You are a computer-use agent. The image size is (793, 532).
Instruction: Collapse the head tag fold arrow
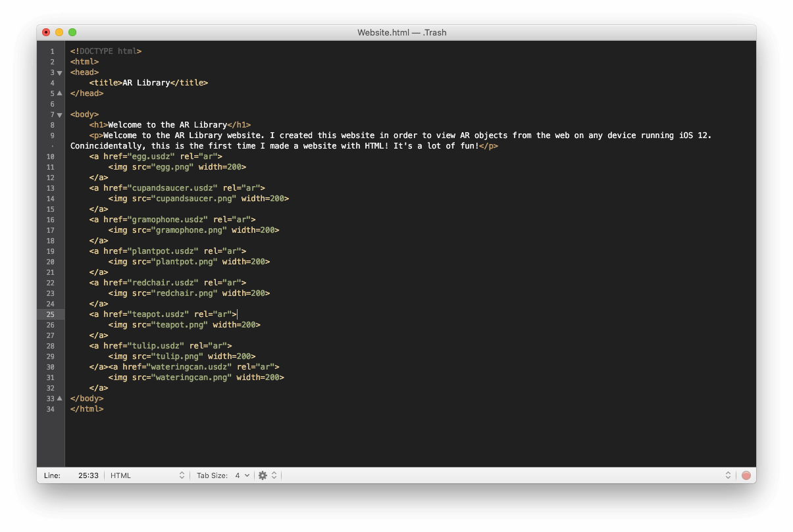coord(60,72)
